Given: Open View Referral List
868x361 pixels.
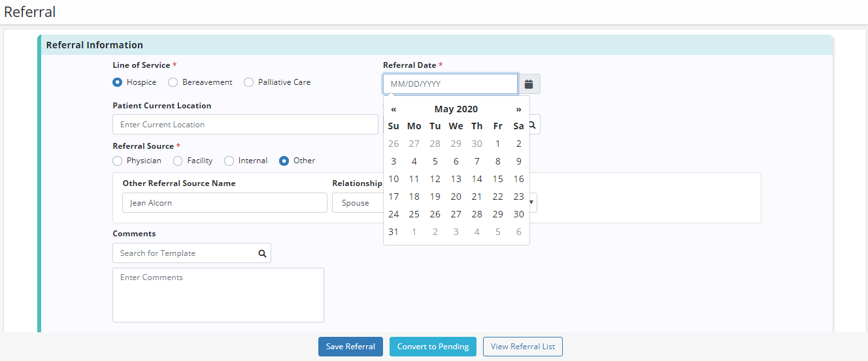Looking at the screenshot, I should pos(522,347).
